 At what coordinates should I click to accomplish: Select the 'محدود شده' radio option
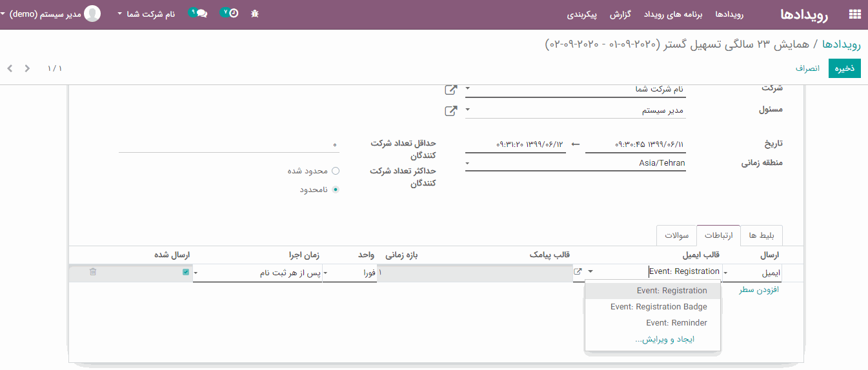click(335, 171)
